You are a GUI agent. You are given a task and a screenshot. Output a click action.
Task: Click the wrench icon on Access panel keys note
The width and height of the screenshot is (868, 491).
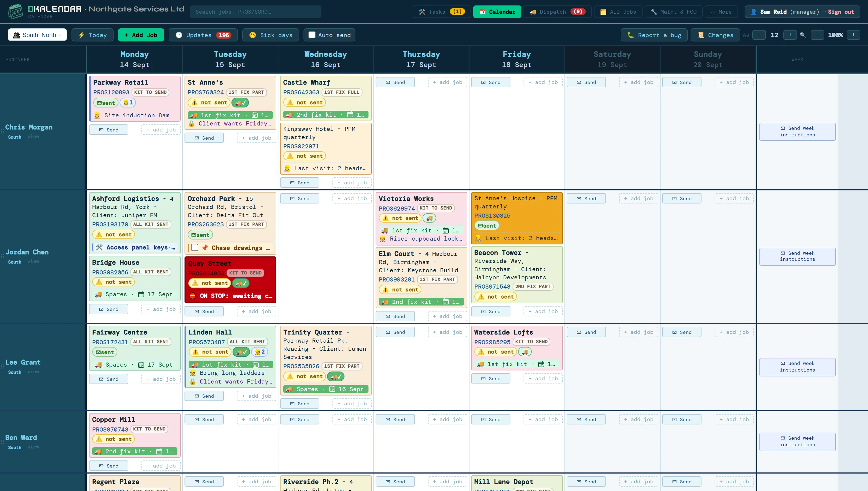(x=99, y=247)
